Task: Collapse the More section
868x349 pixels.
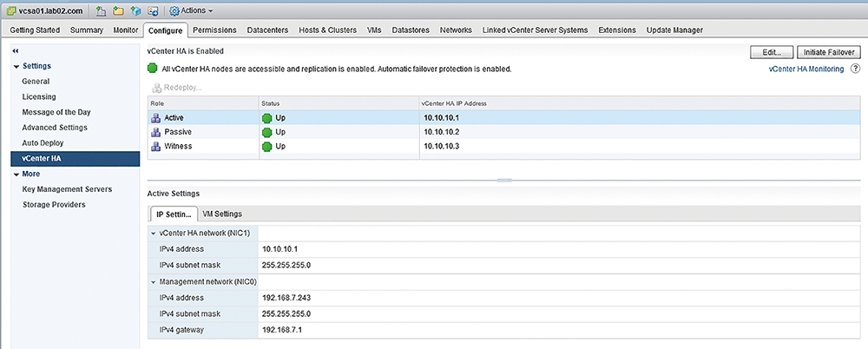Action: (16, 174)
